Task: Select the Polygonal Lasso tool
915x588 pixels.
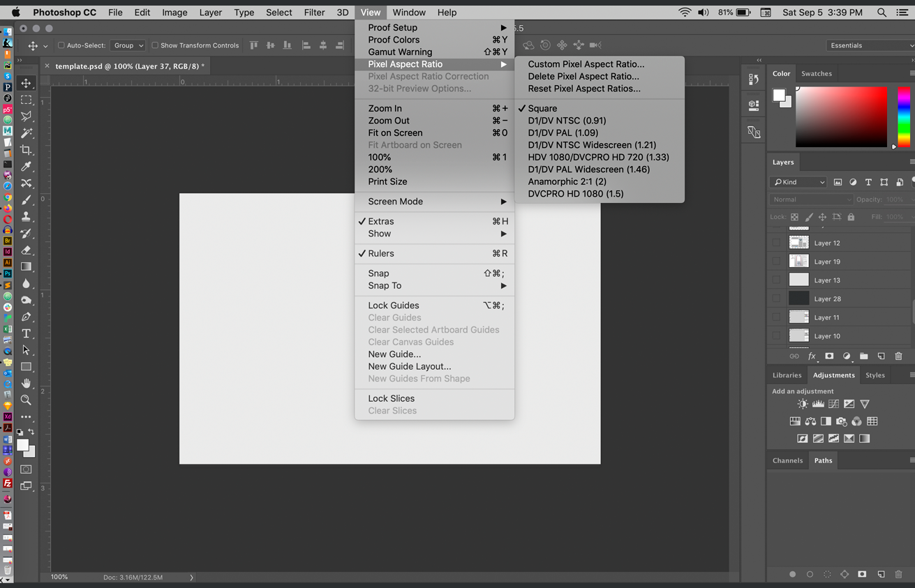Action: (26, 116)
